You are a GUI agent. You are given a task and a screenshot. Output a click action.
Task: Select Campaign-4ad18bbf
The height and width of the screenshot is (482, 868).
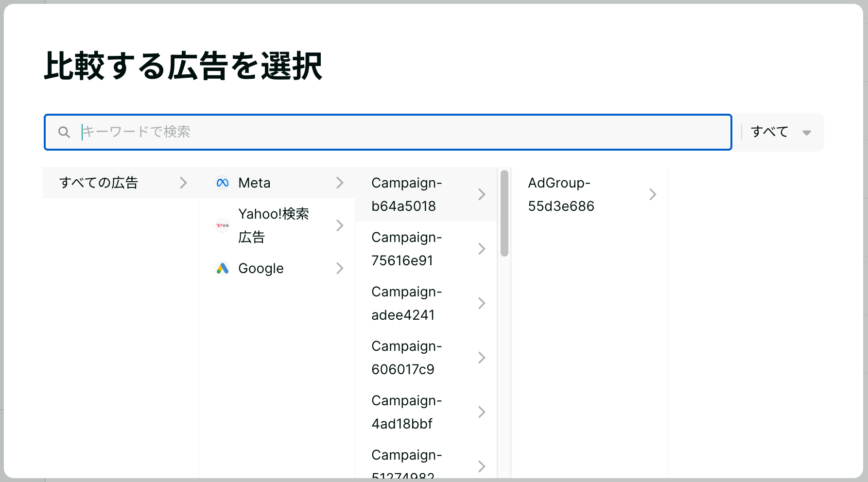point(426,412)
